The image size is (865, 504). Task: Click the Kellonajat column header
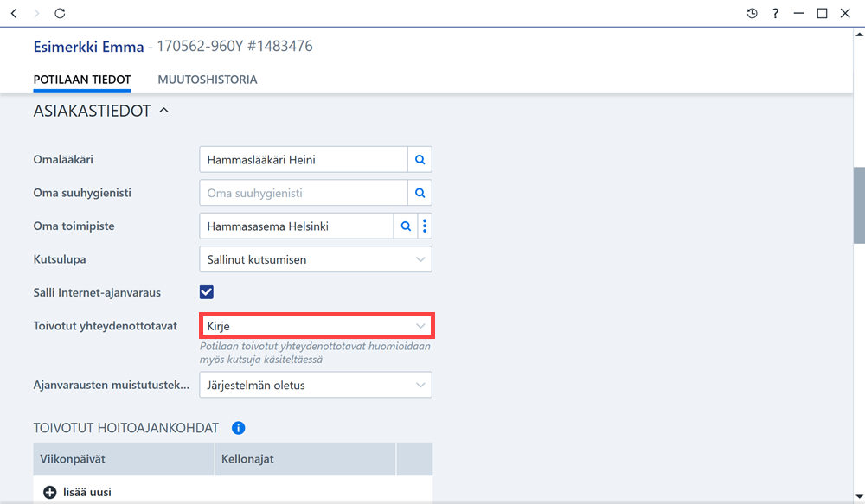click(305, 459)
